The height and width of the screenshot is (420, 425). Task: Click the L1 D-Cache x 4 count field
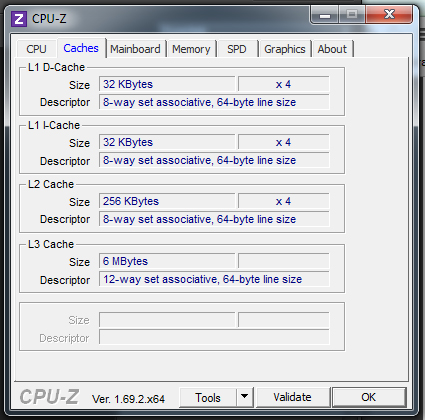coord(284,84)
